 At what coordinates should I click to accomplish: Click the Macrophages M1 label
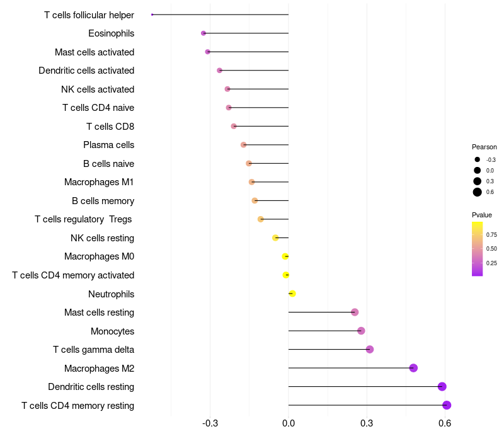[99, 182]
